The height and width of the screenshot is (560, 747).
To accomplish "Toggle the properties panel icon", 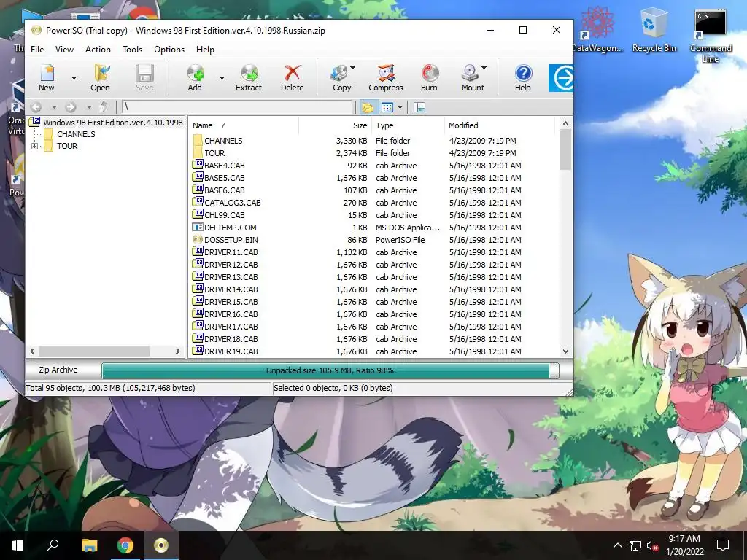I will (x=419, y=108).
